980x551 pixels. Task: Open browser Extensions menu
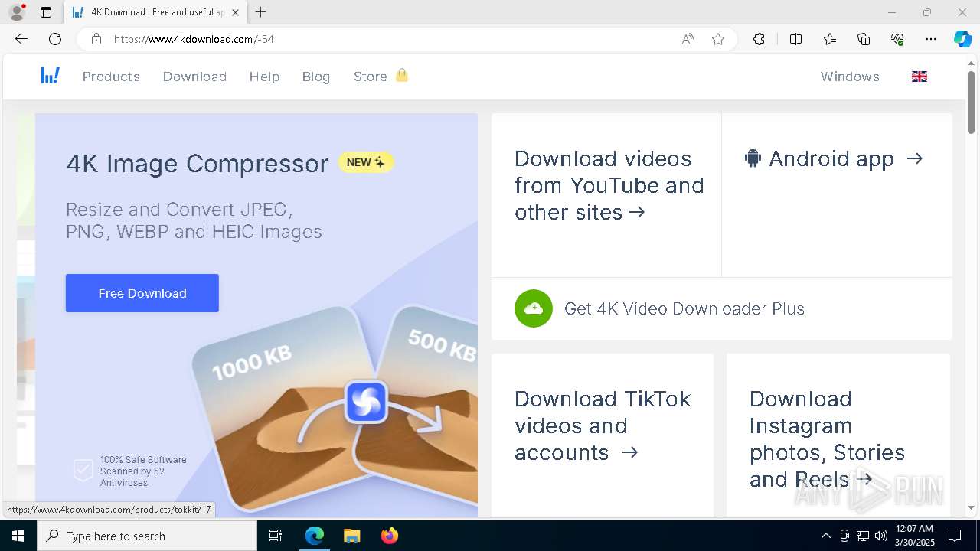tap(759, 39)
